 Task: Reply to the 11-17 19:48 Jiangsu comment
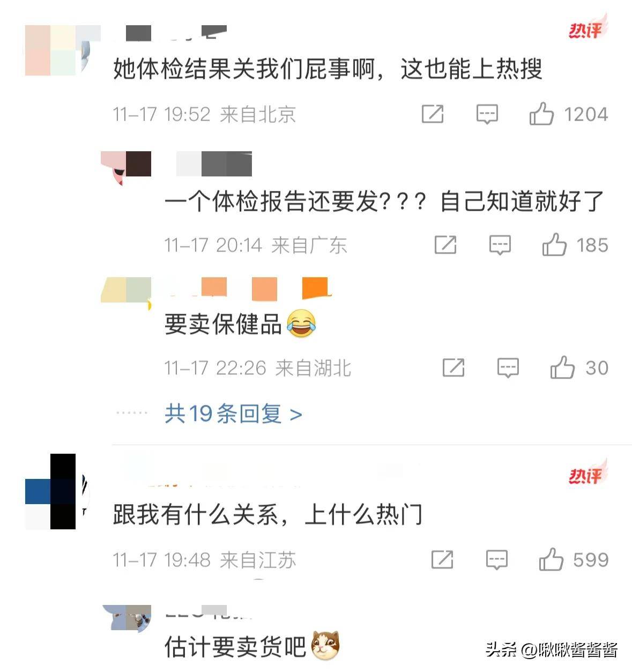pyautogui.click(x=497, y=560)
